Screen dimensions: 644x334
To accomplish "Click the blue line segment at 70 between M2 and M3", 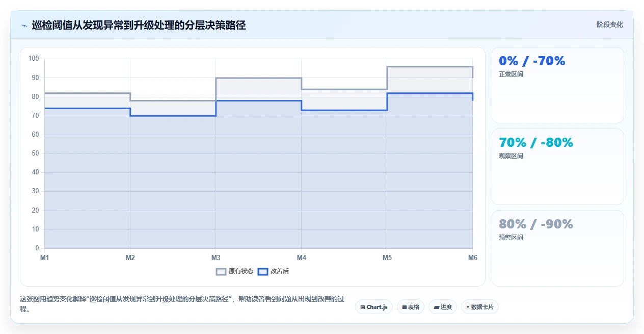I will tap(173, 116).
